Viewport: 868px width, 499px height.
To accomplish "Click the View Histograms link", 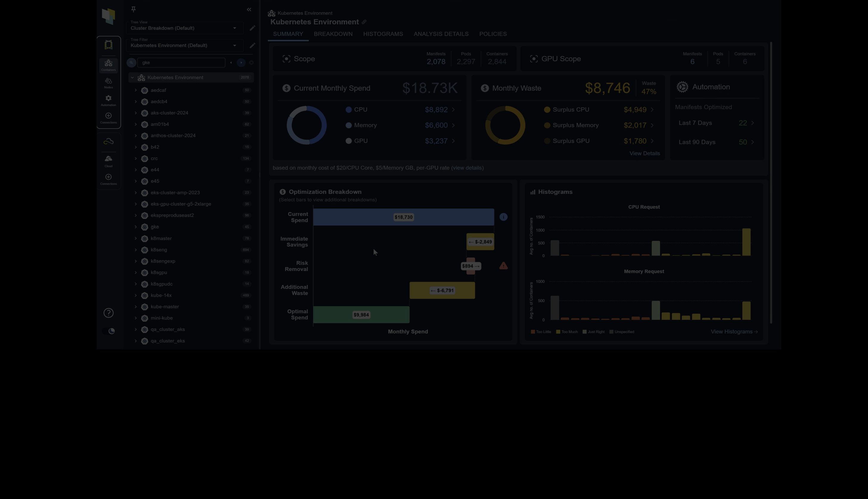I will pyautogui.click(x=734, y=332).
